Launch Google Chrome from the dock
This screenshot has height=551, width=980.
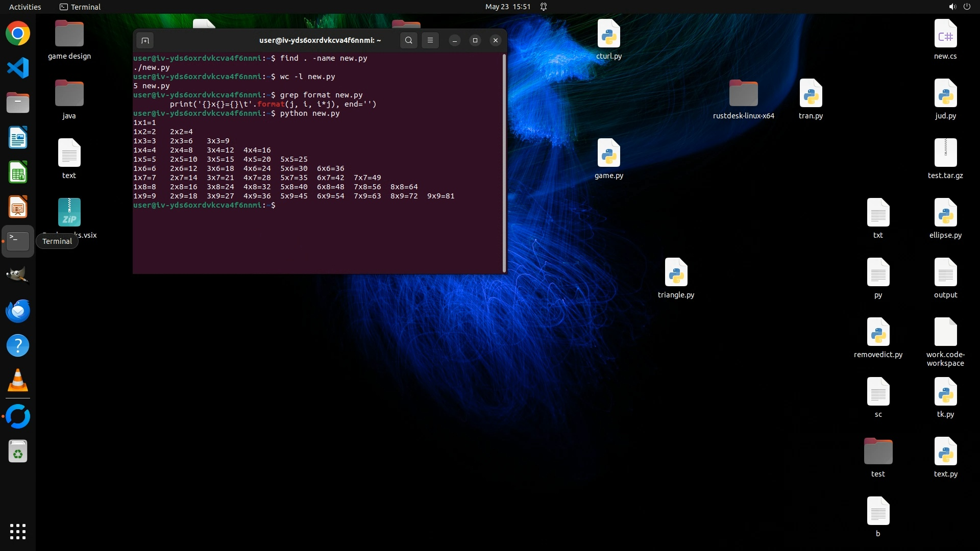pos(18,34)
